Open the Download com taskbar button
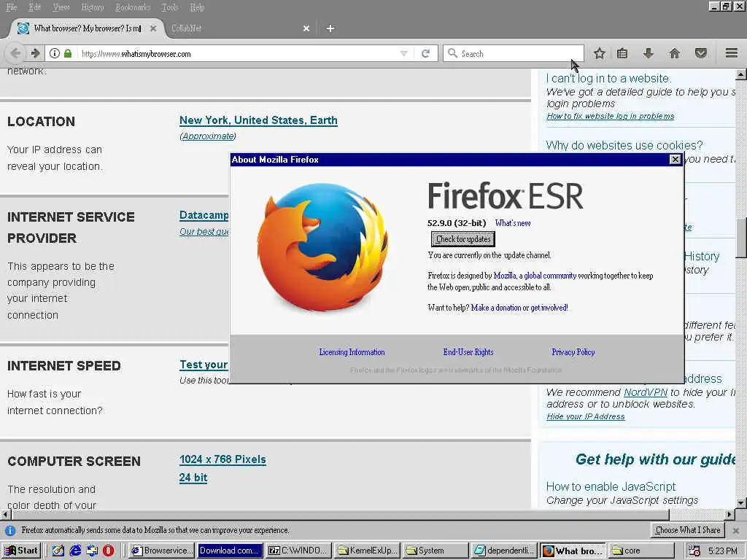The width and height of the screenshot is (747, 560). 230,551
